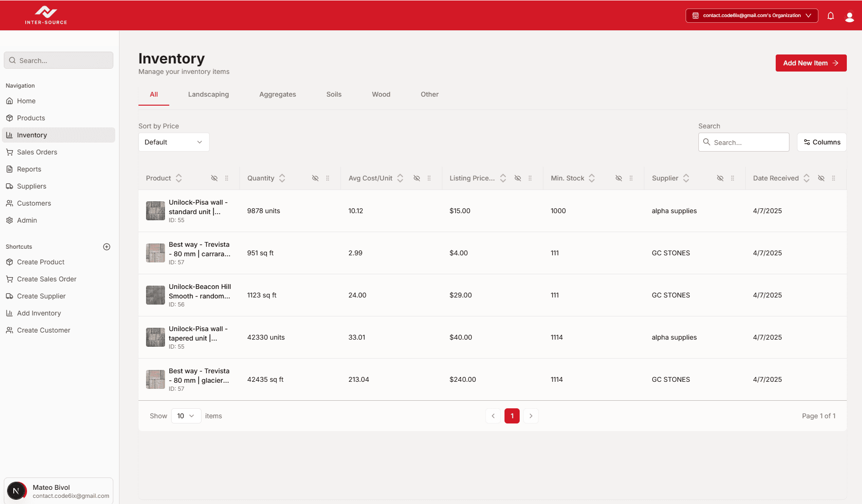Click the Create Product shortcut

click(40, 262)
